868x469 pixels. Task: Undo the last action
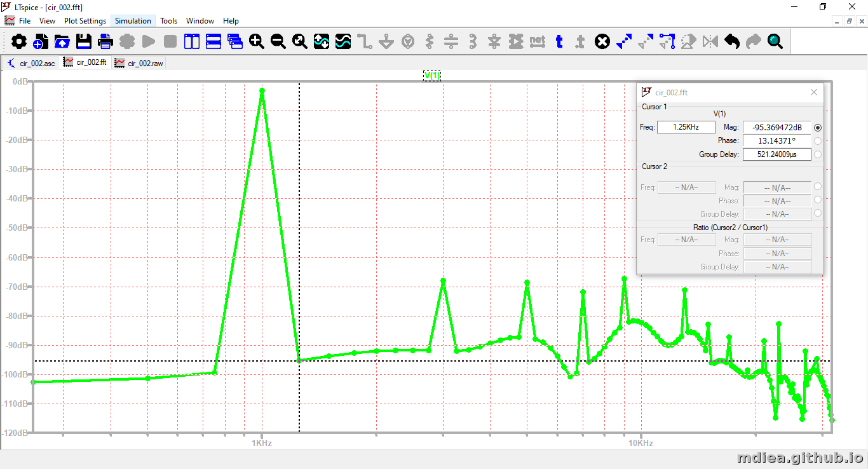coord(732,42)
